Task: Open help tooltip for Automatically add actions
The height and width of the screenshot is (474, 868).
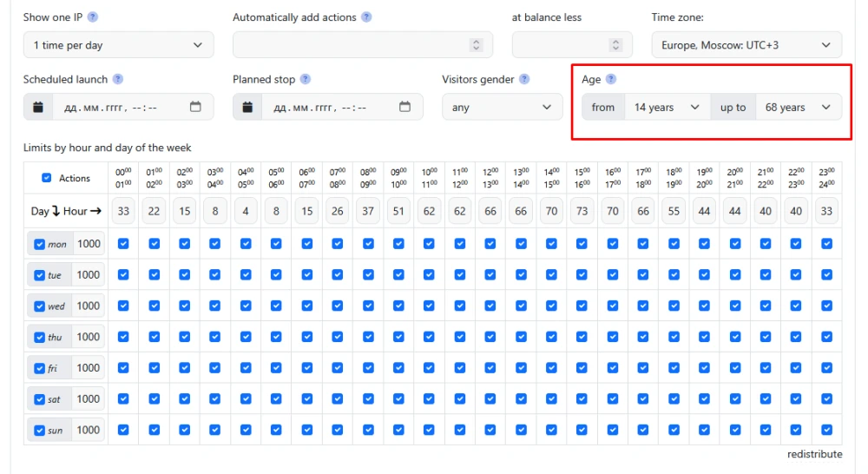Action: tap(366, 17)
